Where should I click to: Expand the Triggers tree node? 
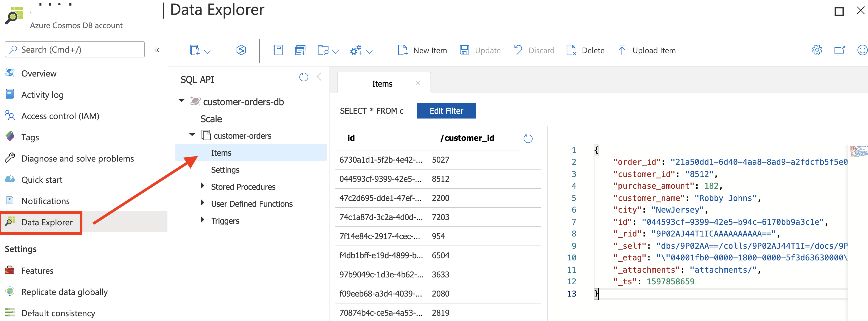(x=203, y=219)
